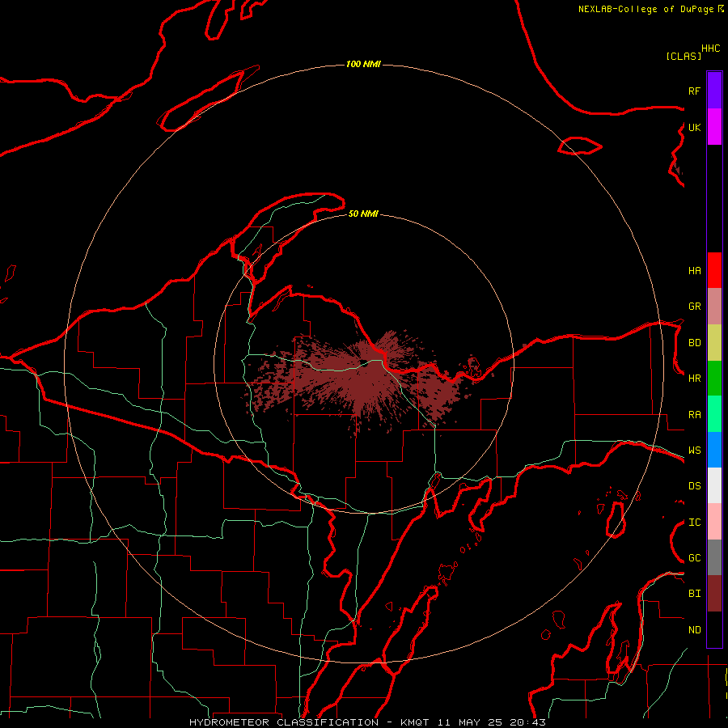
Task: Select the IC light pink legend swatch
Action: [714, 522]
